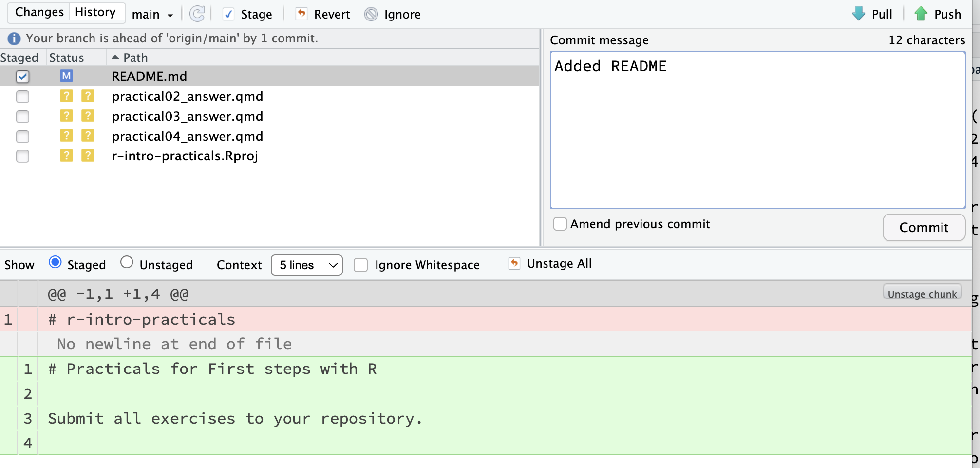Click the Pull down-arrow icon

pos(859,14)
